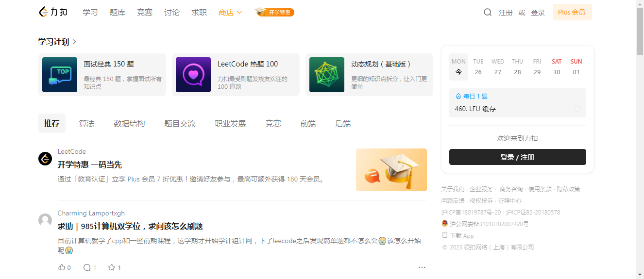
Task: Click the LeetCode 力扣 logo
Action: tap(53, 12)
